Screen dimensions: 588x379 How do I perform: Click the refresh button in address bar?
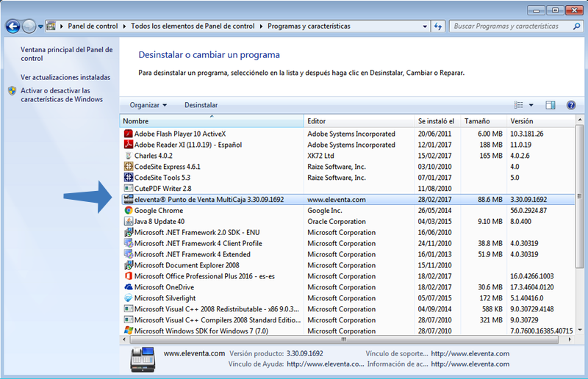click(437, 26)
